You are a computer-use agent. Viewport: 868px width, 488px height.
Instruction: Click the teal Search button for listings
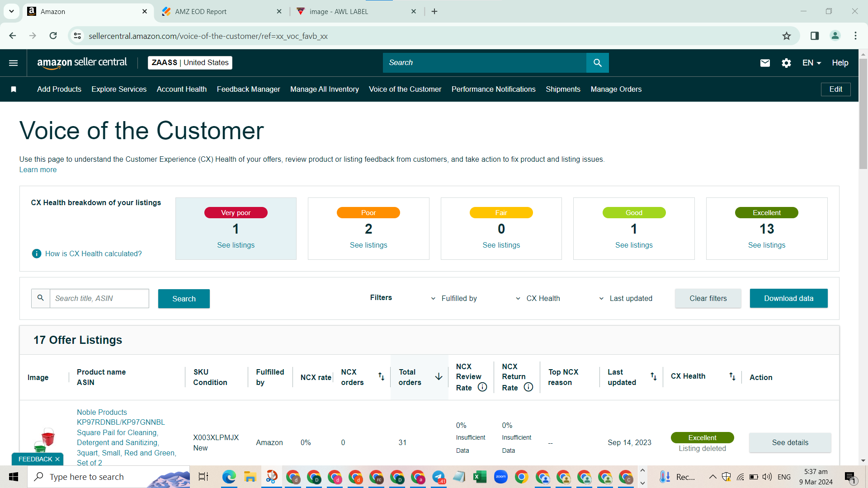click(x=184, y=299)
